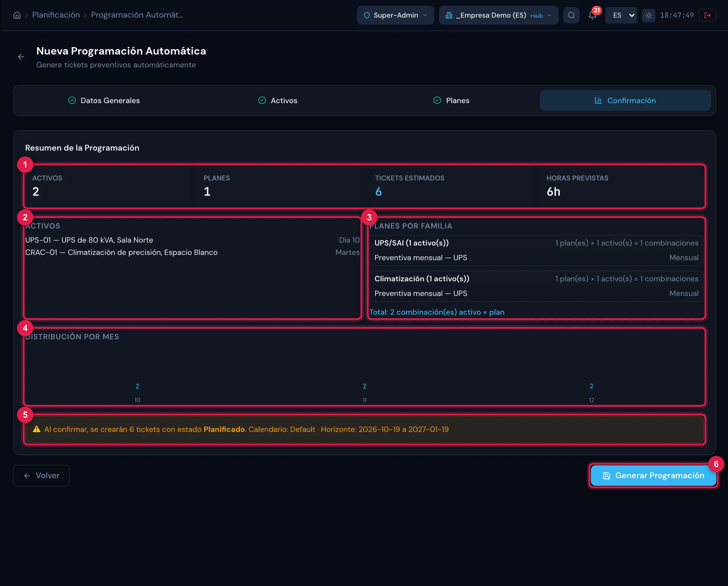
Task: Click the bar chart icon in Confirmación tab
Action: tap(598, 100)
